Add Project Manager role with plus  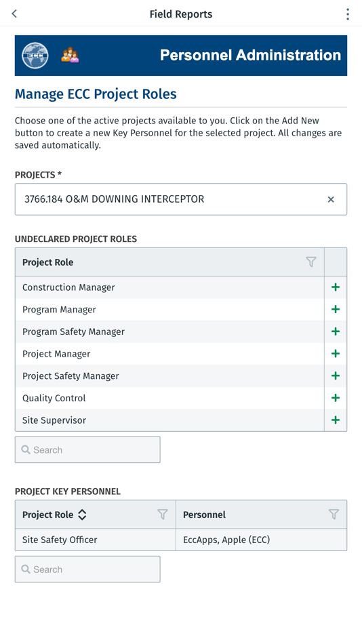[x=336, y=354]
